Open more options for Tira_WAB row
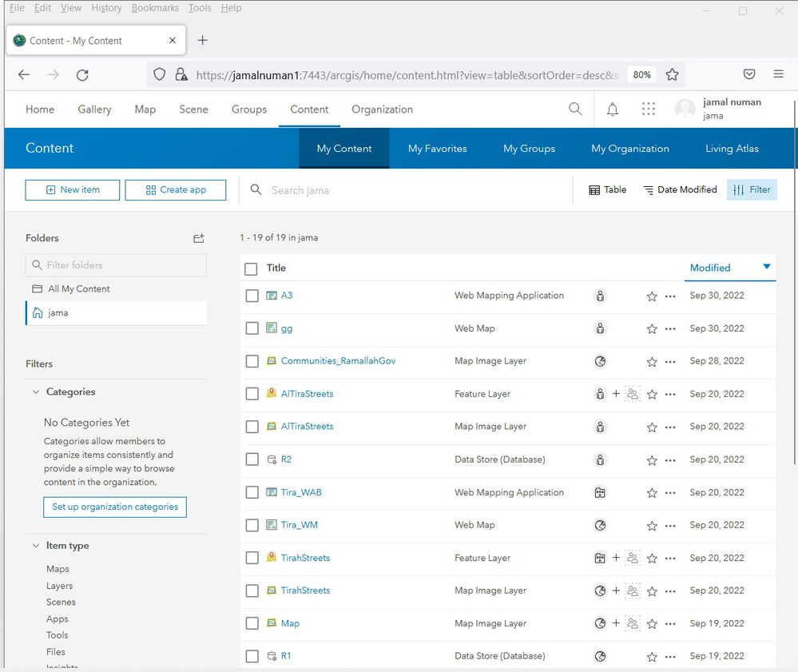 click(x=670, y=493)
